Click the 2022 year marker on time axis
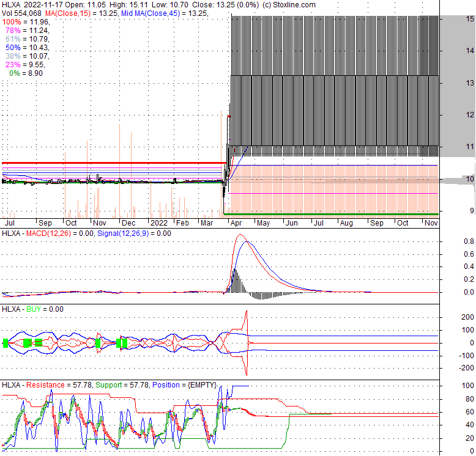This screenshot has height=456, width=476. click(x=159, y=224)
